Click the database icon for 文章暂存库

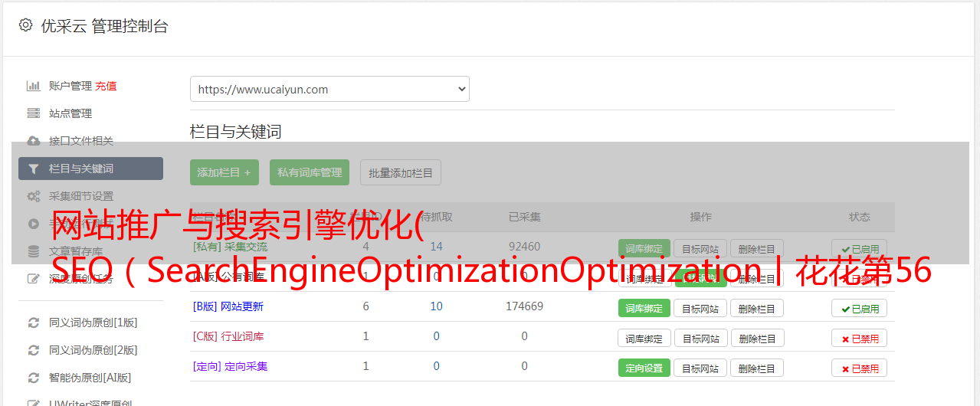point(33,251)
